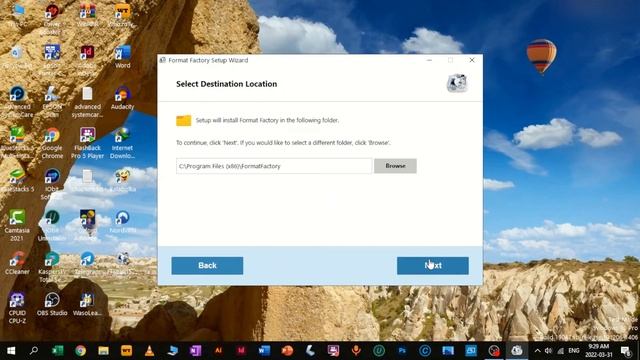640x360 pixels.
Task: Open Camtasia 2021 desktop shortcut
Action: pyautogui.click(x=17, y=226)
